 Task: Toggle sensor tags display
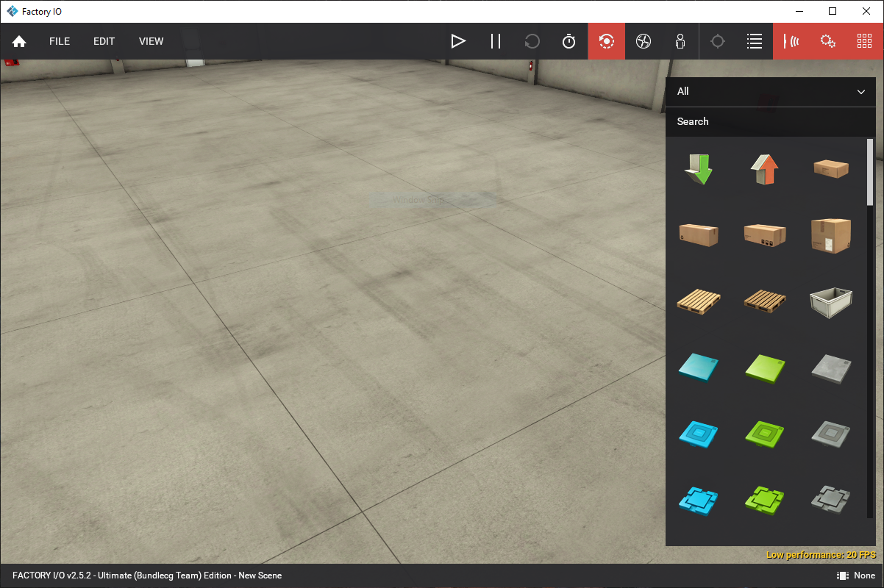tap(791, 41)
